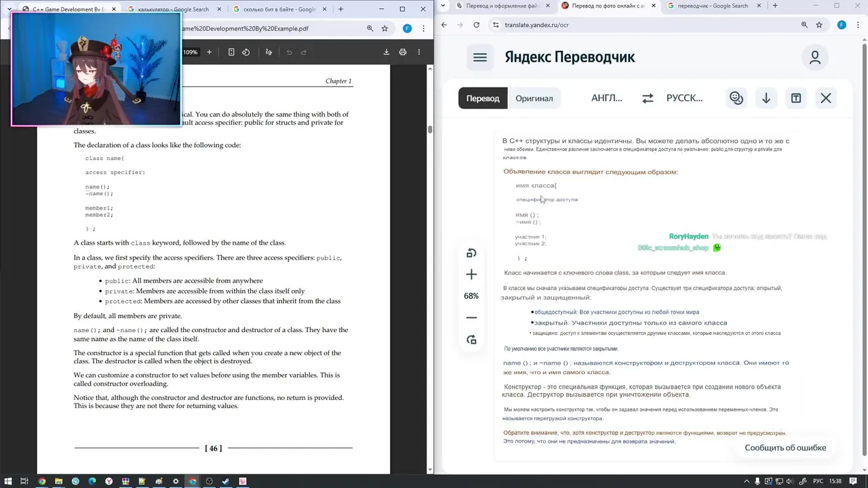Viewport: 868px width, 488px height.
Task: Zoom in on the translated image
Action: pyautogui.click(x=471, y=274)
